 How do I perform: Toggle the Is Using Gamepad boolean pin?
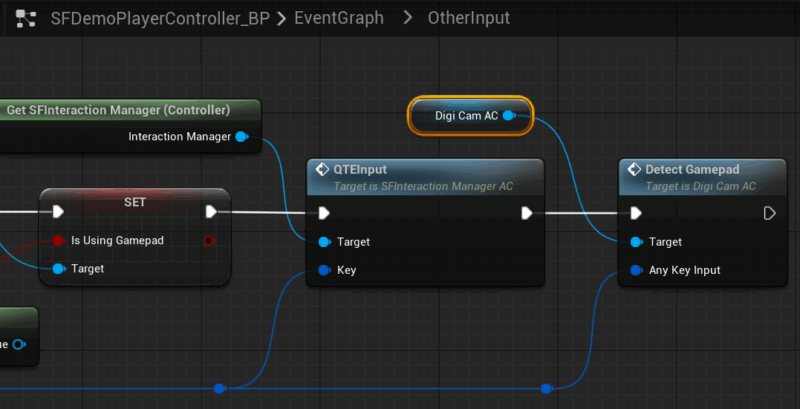pos(57,240)
